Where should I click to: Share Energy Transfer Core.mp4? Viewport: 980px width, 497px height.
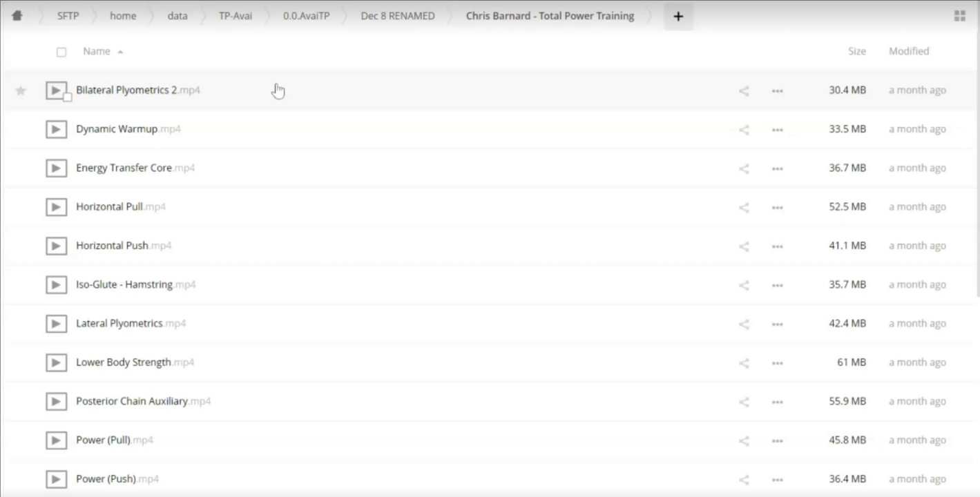pos(744,168)
